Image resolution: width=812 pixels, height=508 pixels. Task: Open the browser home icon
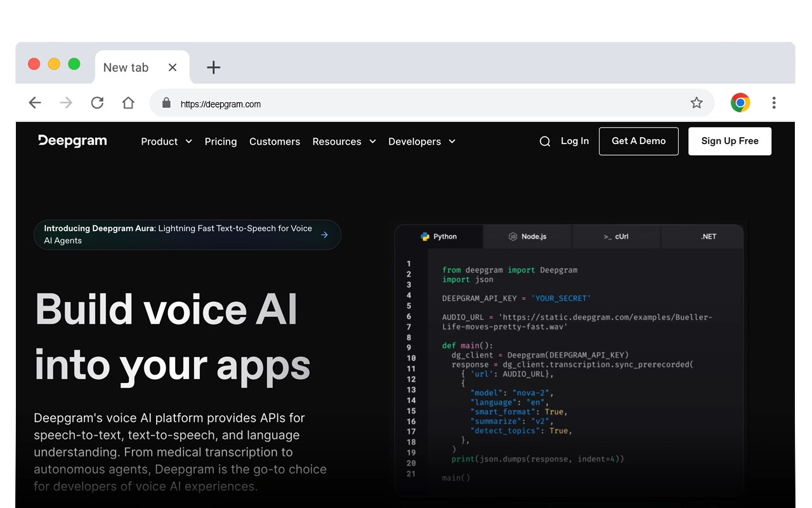coord(128,103)
